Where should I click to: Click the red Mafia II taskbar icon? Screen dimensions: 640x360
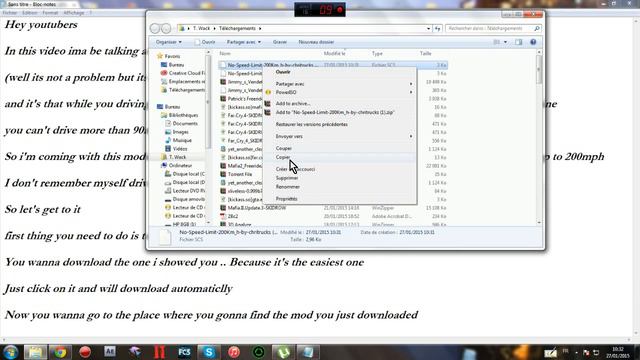point(159,352)
